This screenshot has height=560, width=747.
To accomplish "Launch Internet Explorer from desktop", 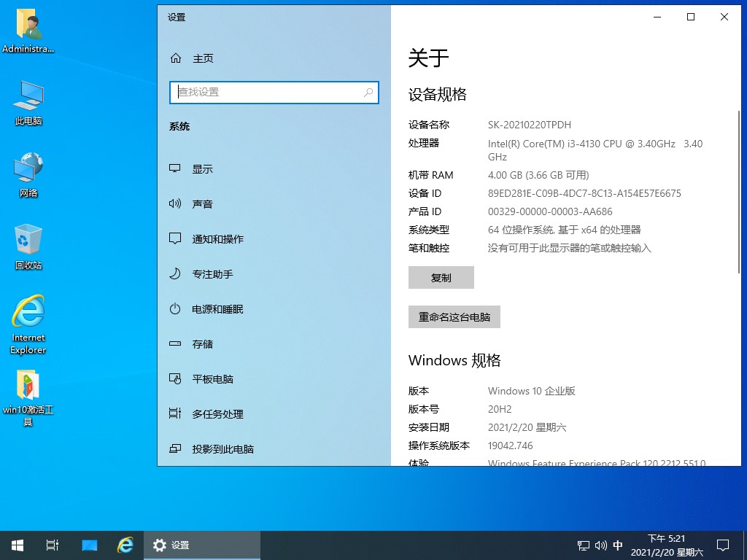I will [28, 324].
